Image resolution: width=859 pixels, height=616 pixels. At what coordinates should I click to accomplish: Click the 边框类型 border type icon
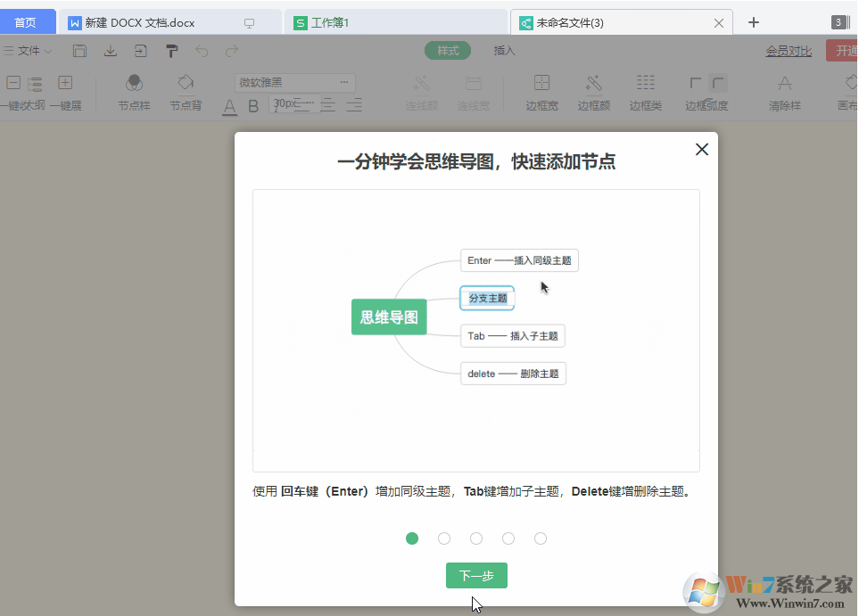(x=646, y=93)
